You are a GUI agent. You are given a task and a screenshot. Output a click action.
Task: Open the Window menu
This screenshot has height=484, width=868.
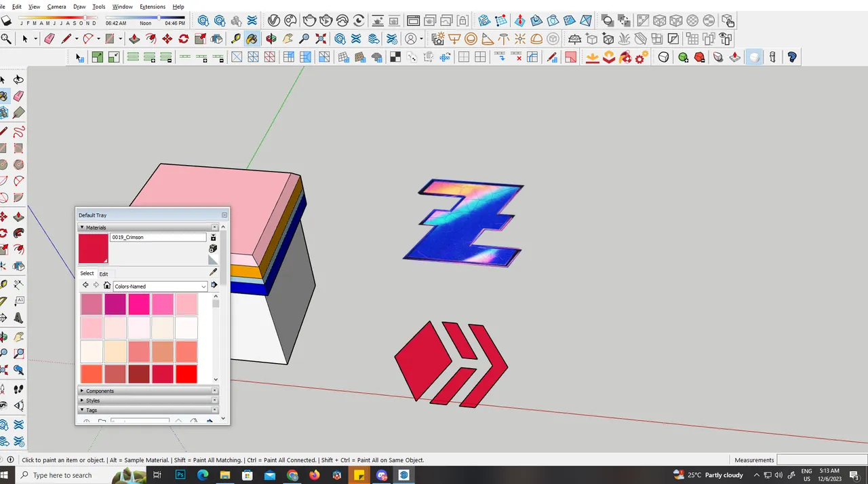[x=123, y=6]
